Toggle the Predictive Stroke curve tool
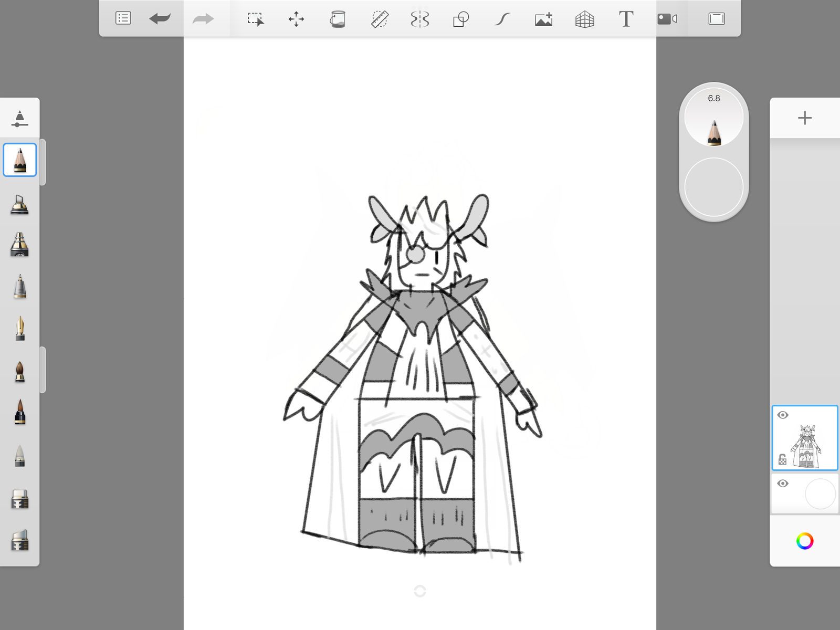This screenshot has height=630, width=840. pos(502,19)
